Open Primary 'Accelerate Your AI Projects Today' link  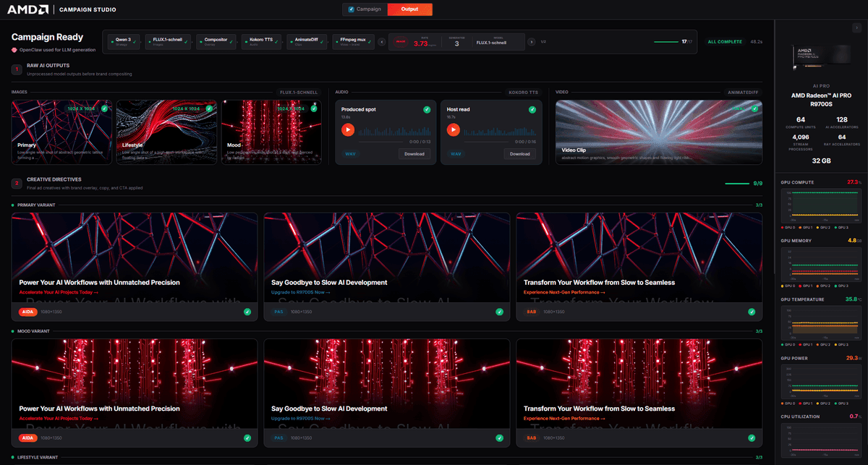coord(58,292)
